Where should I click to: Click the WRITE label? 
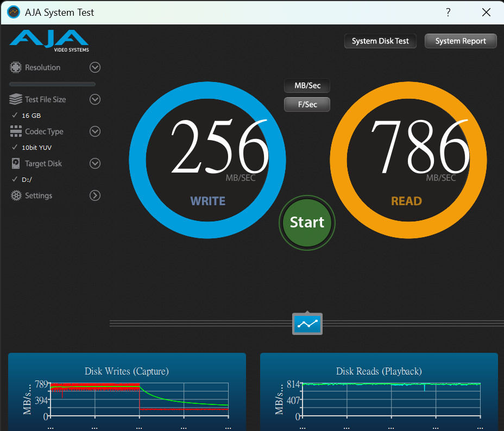(208, 201)
